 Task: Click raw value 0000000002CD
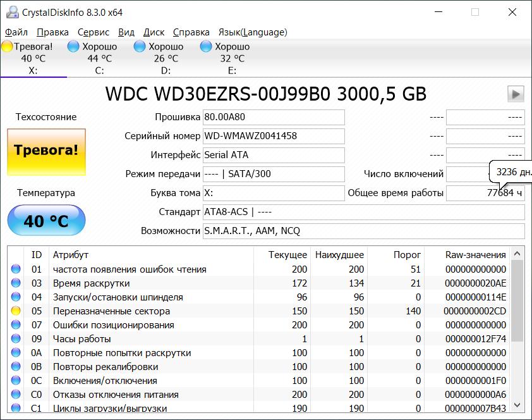coord(475,311)
